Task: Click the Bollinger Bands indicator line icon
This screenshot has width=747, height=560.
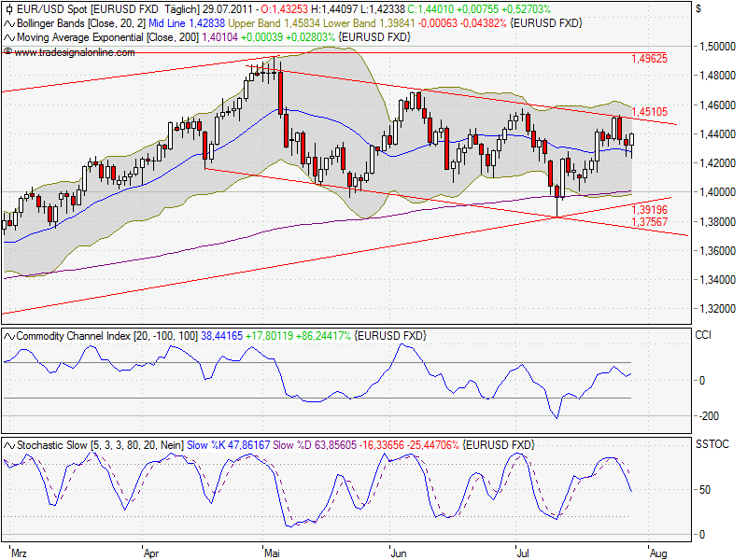Action: point(9,22)
